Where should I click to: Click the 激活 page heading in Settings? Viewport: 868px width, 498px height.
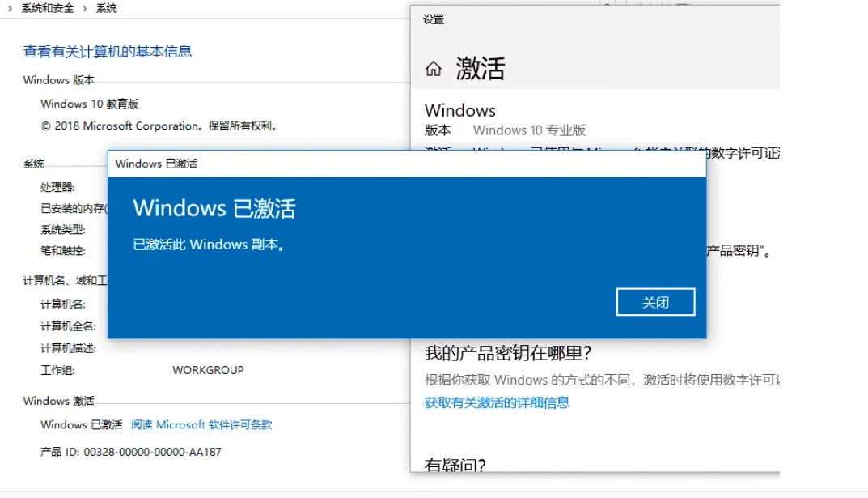[481, 69]
